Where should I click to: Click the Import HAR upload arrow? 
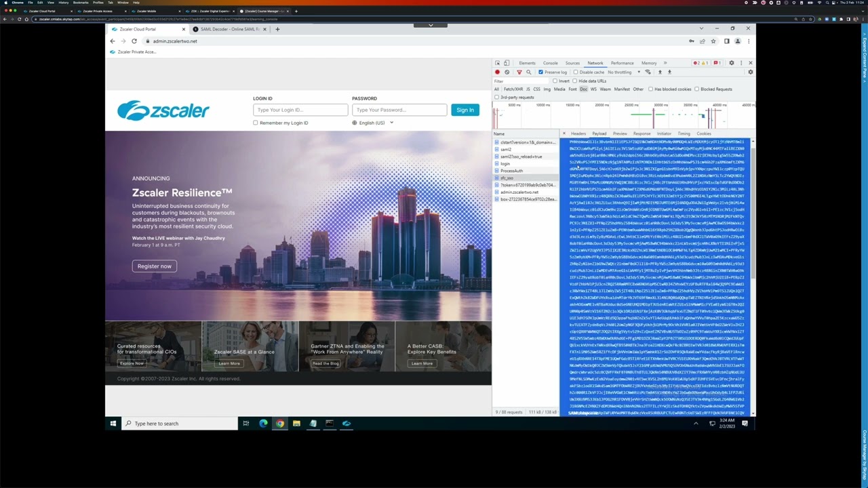pos(660,72)
